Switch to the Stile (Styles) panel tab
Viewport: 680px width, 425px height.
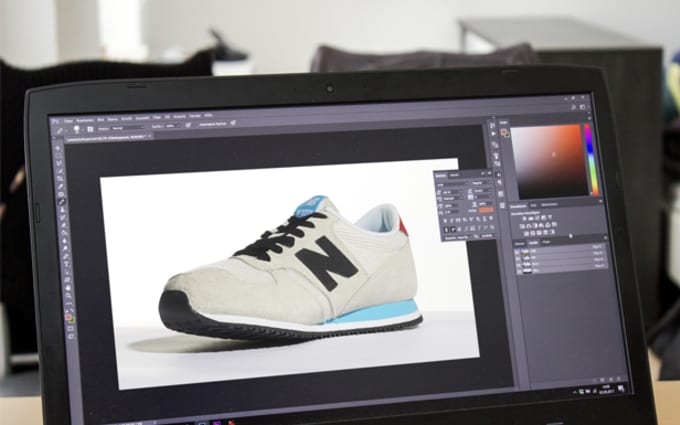click(x=533, y=206)
